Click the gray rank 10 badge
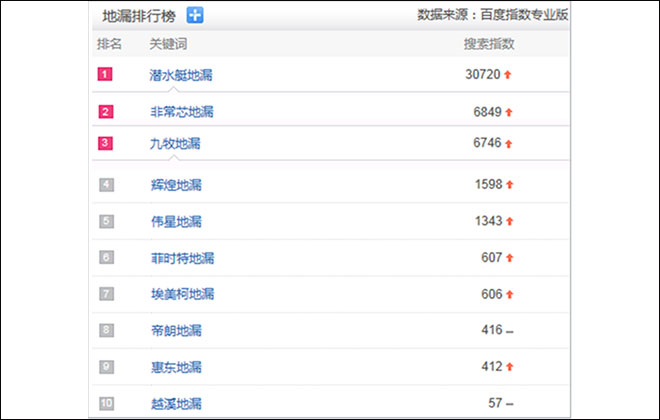 coord(106,403)
